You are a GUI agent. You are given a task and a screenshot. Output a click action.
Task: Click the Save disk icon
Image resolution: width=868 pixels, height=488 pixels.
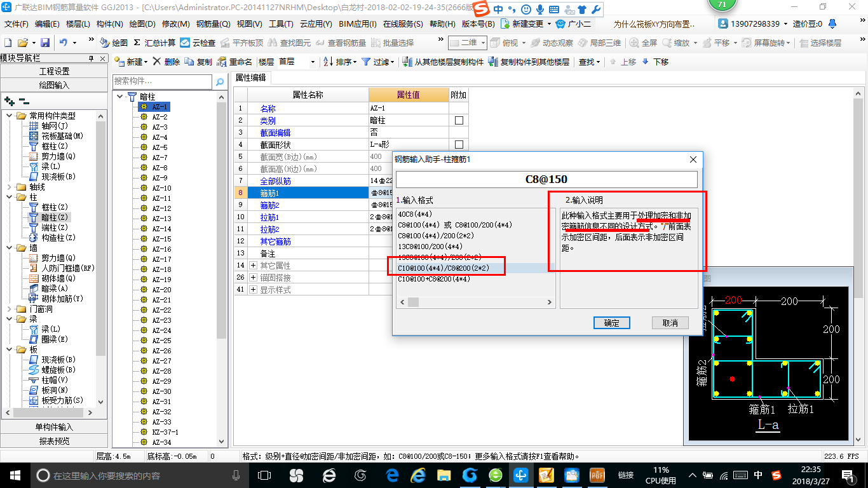click(45, 43)
